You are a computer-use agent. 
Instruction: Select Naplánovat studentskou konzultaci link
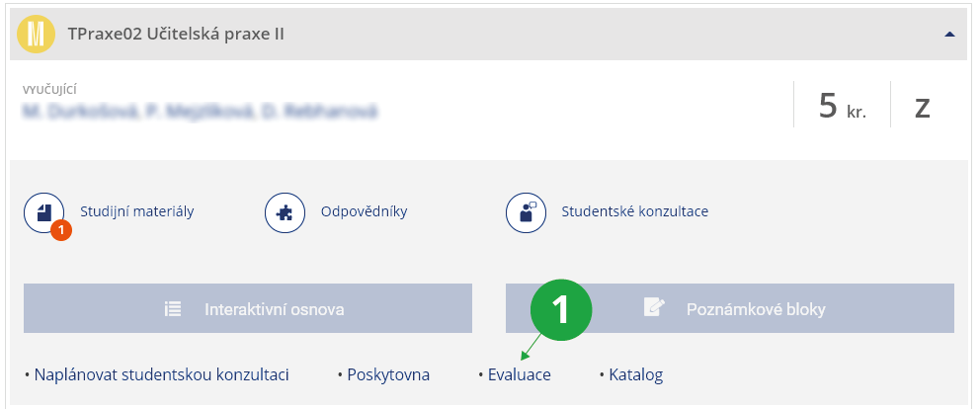pos(161,375)
